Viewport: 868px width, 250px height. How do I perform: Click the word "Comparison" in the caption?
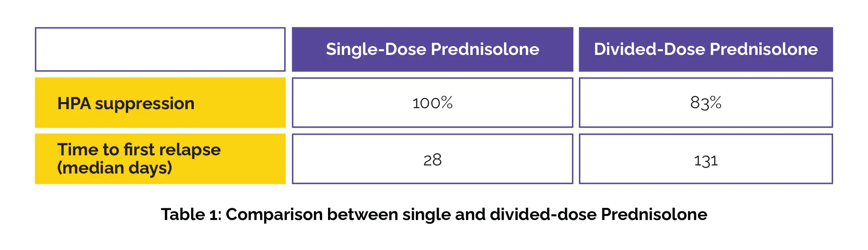[274, 215]
